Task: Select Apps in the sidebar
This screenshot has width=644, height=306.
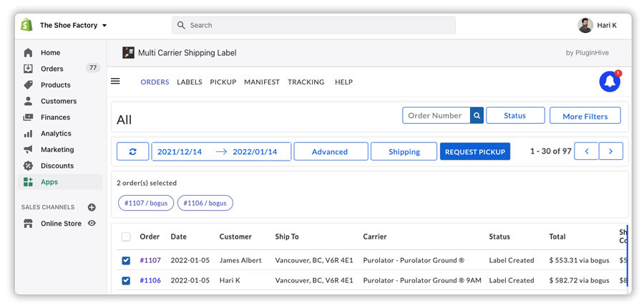Action: [59, 182]
